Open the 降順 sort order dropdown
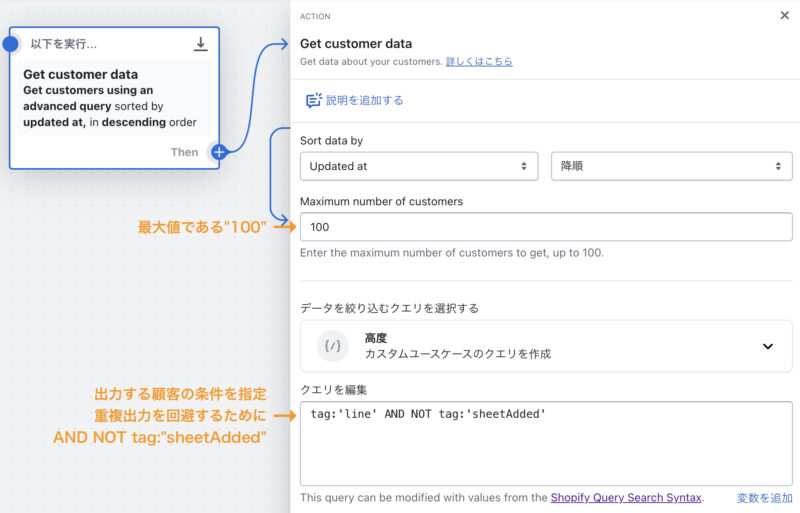This screenshot has width=800, height=513. pyautogui.click(x=671, y=166)
